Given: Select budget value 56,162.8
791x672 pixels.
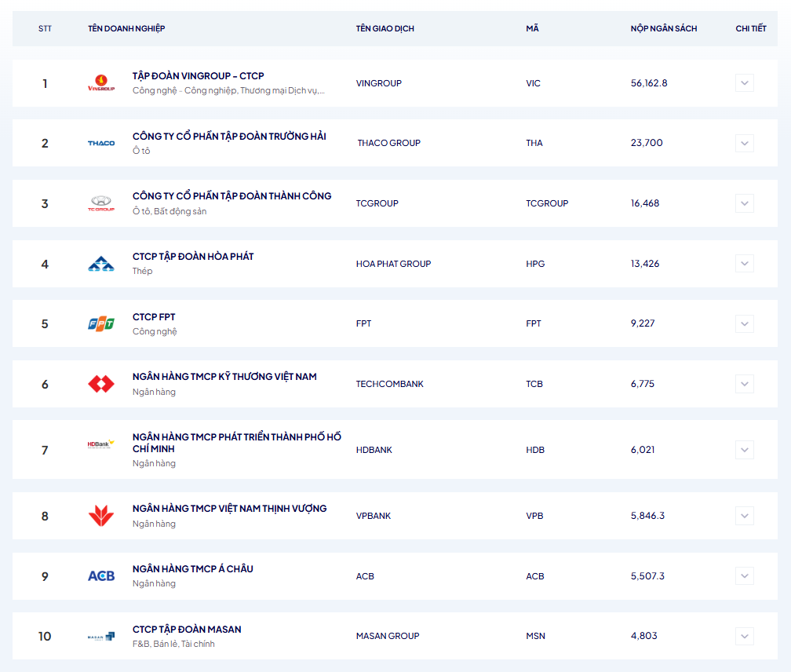Looking at the screenshot, I should [x=649, y=83].
